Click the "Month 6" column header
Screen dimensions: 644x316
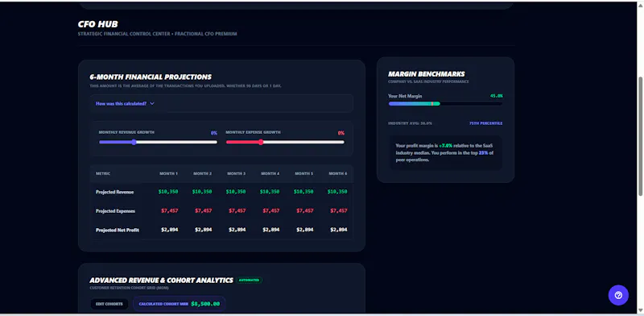(x=337, y=173)
